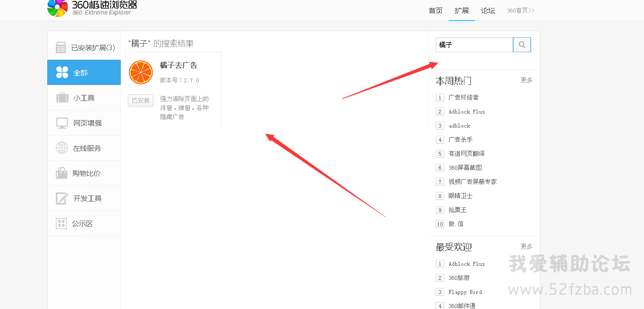Select the 全部 category
Viewport: 644px width, 309px height.
pyautogui.click(x=84, y=72)
